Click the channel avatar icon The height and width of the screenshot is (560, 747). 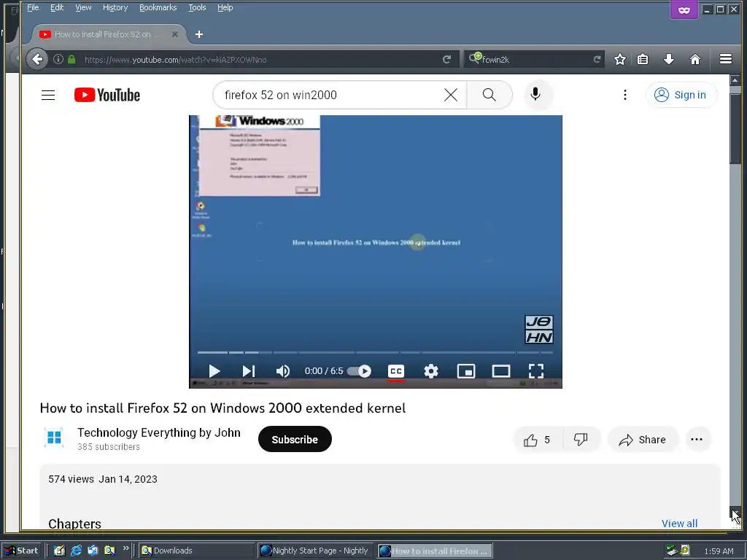(54, 437)
